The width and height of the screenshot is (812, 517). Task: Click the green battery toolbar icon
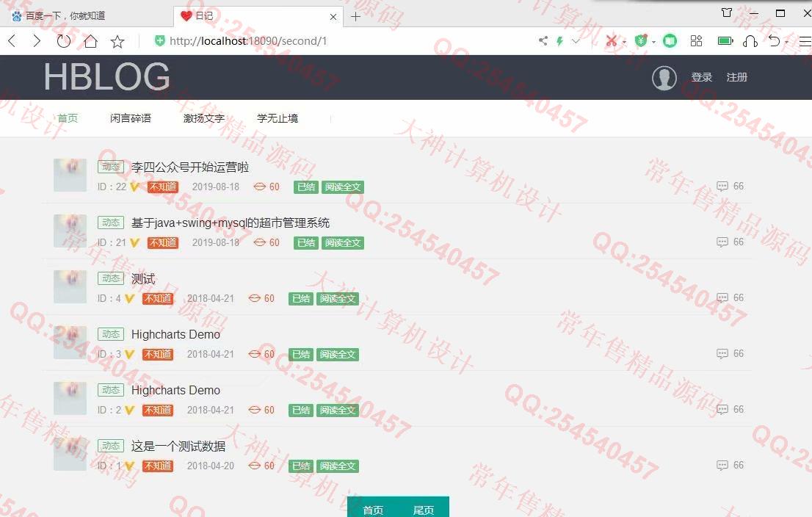[x=725, y=41]
